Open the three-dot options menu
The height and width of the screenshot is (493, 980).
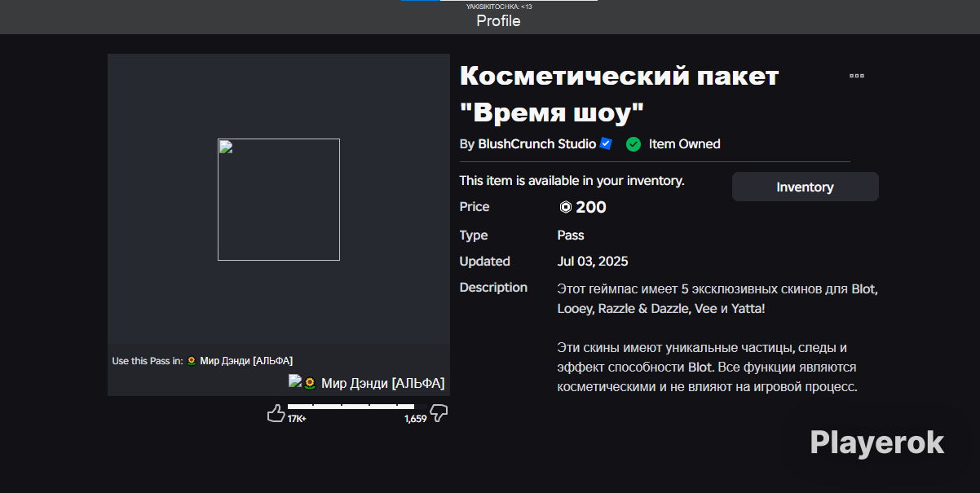point(856,76)
